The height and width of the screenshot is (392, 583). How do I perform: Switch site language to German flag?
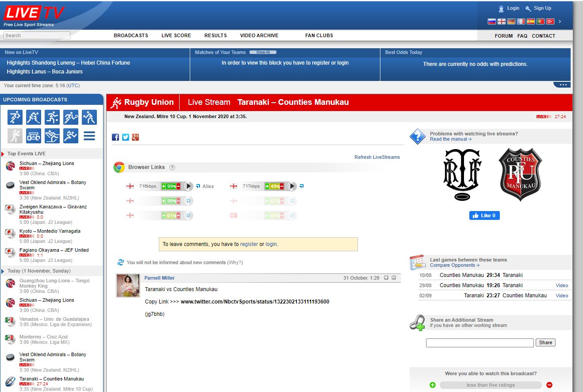coord(511,21)
